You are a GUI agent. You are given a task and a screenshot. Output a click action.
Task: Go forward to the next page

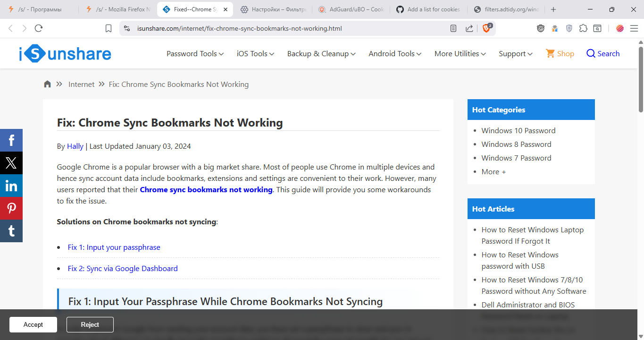25,28
